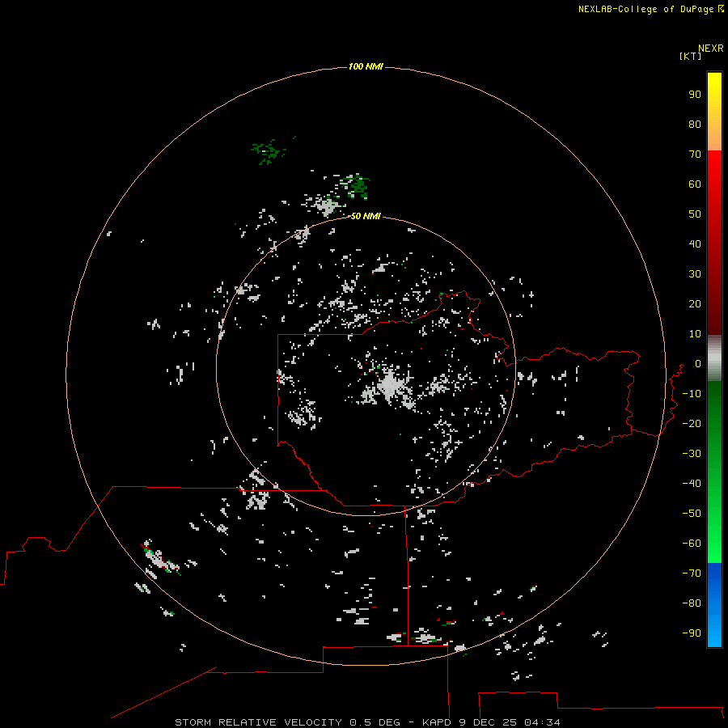Viewport: 728px width, 728px height.
Task: Click the dense gray echo cluster at radar center
Action: pyautogui.click(x=389, y=386)
